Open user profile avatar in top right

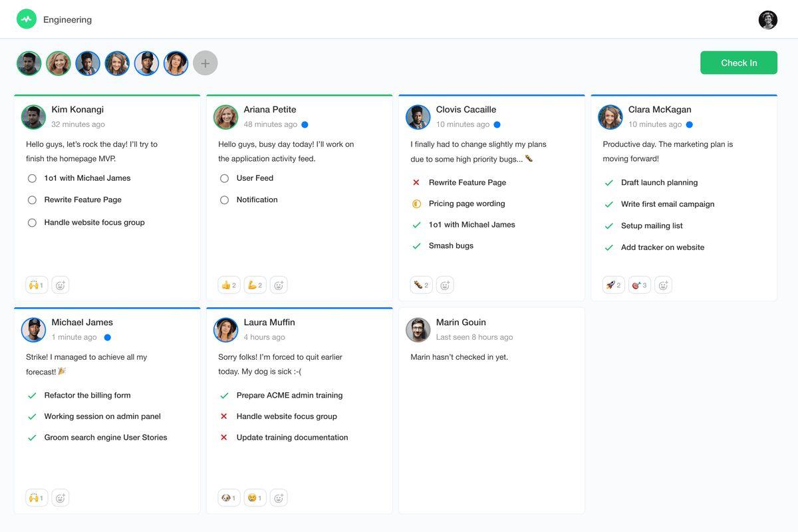coord(767,20)
